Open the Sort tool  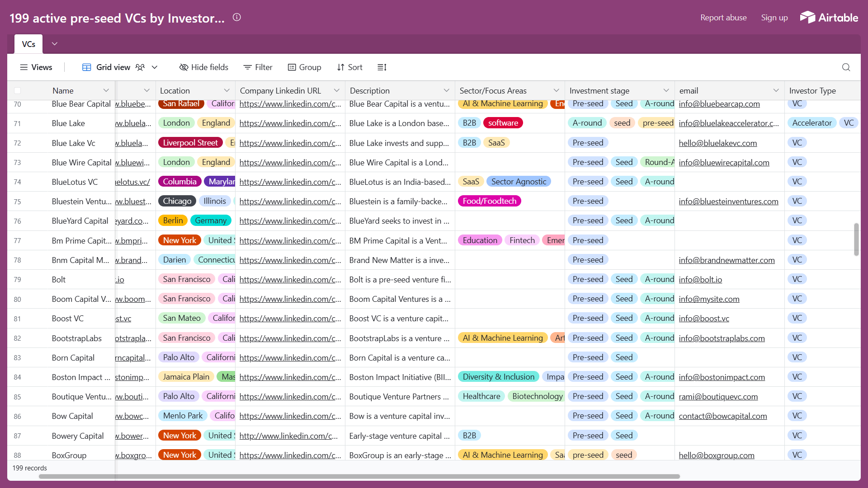pos(349,67)
